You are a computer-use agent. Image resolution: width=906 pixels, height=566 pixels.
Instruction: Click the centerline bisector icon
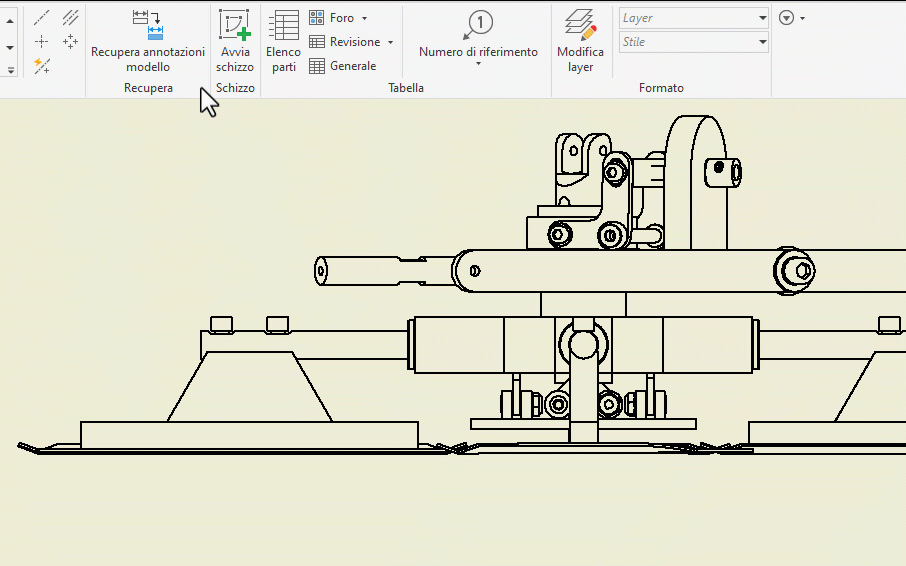click(70, 18)
